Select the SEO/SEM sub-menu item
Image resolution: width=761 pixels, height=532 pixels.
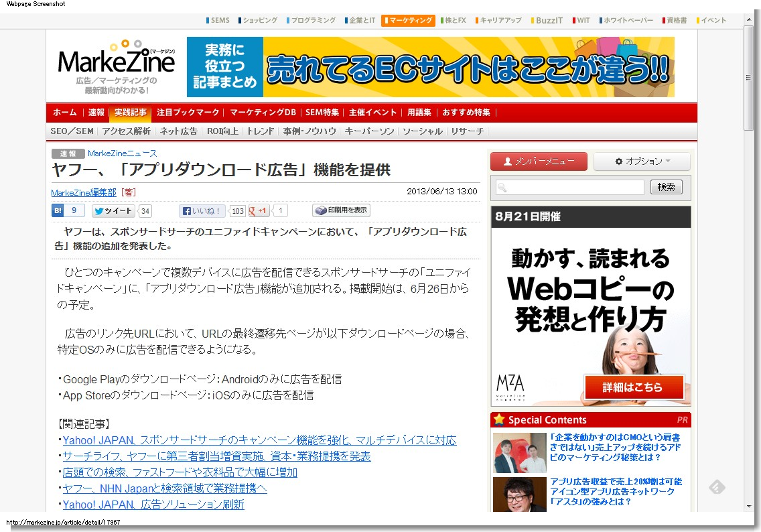[x=72, y=131]
